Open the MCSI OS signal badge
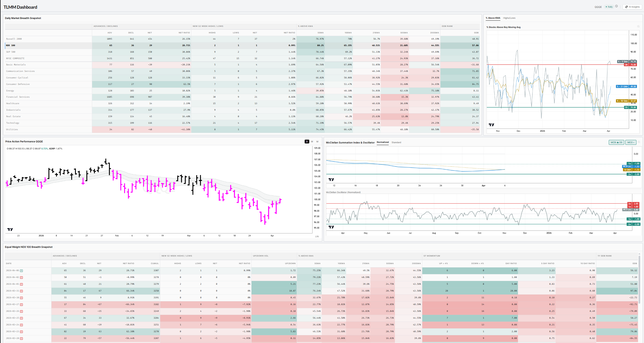 click(616, 142)
